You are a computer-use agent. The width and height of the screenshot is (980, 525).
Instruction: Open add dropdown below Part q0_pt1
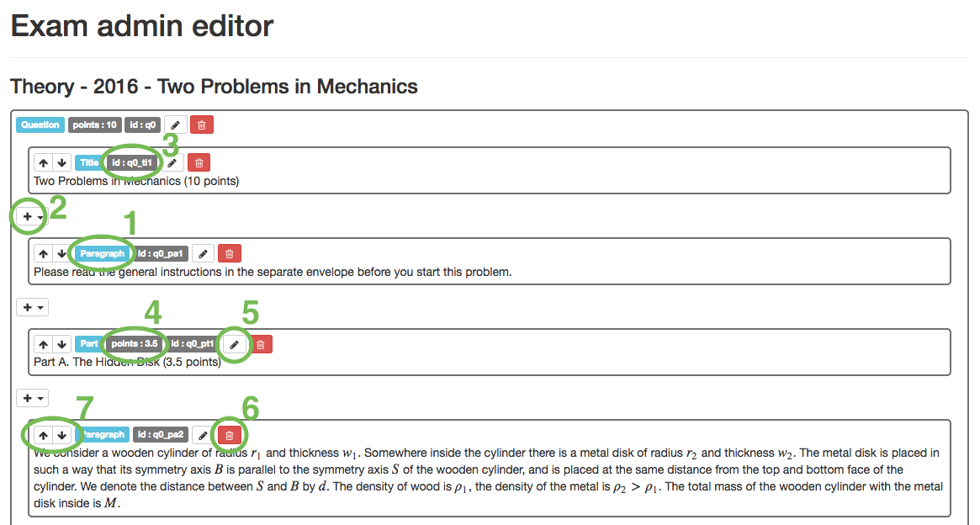(32, 398)
